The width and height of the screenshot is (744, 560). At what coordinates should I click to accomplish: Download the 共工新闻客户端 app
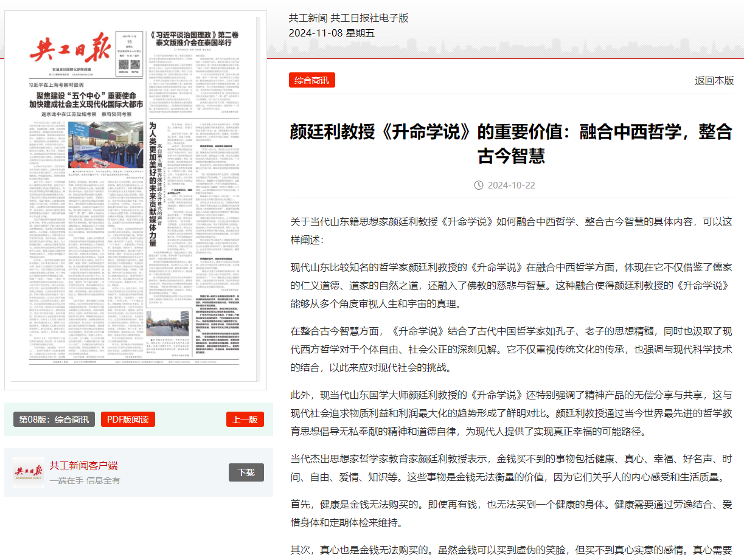pyautogui.click(x=246, y=472)
